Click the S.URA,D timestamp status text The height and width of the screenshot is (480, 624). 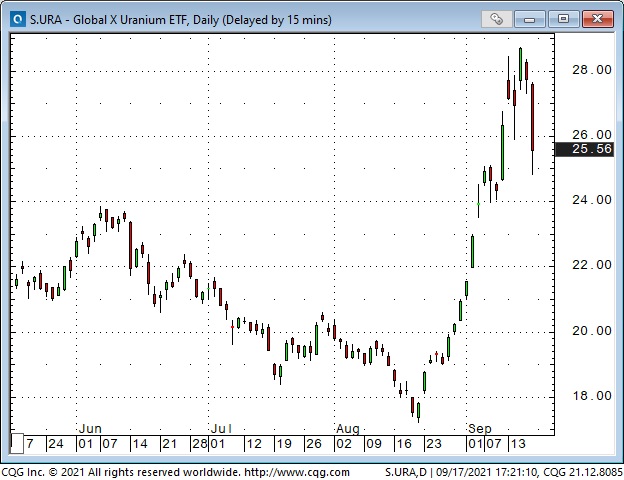click(503, 472)
